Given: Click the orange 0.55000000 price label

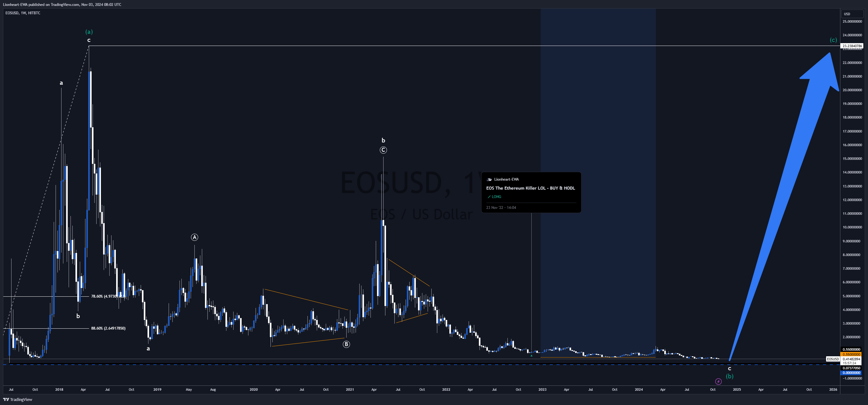Looking at the screenshot, I should click(852, 354).
